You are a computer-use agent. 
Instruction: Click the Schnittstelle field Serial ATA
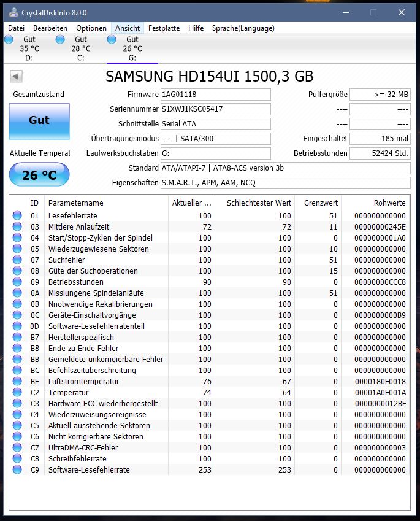tap(215, 123)
